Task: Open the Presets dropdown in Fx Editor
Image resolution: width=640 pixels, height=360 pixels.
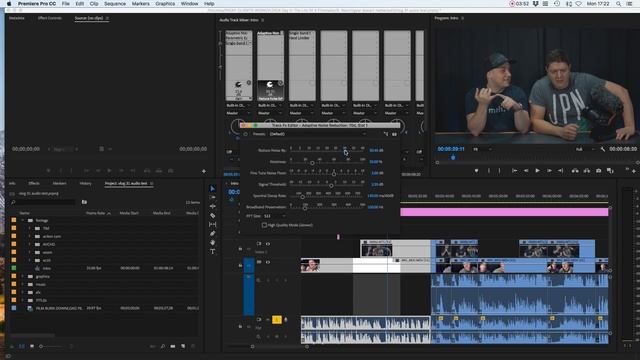Action: 318,134
